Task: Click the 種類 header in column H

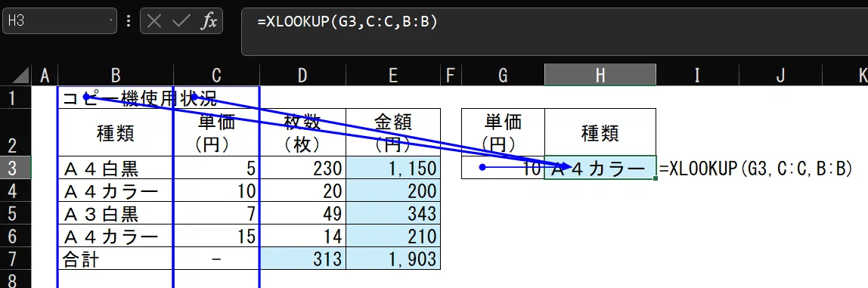Action: point(600,132)
